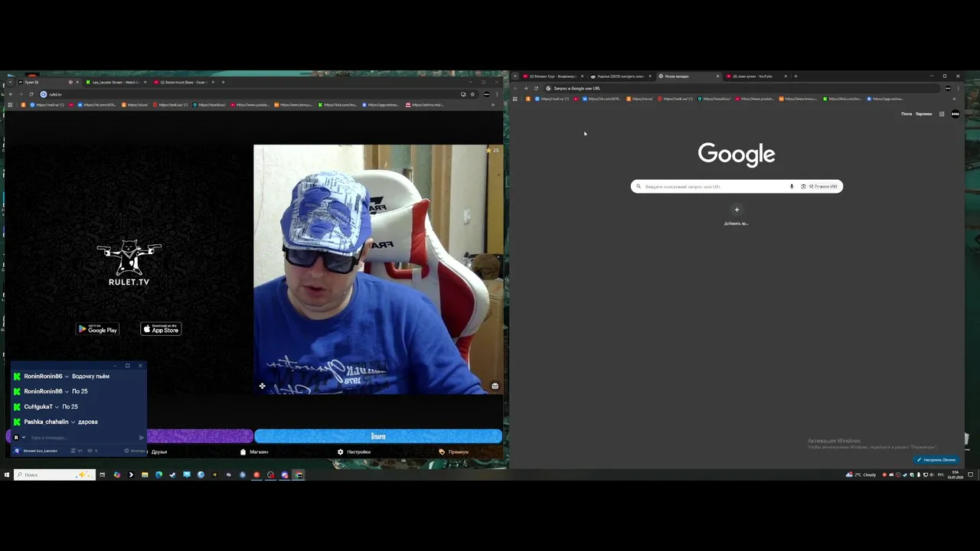Switch to the Михаил Круг tab in right browser
The width and height of the screenshot is (980, 551).
click(554, 77)
